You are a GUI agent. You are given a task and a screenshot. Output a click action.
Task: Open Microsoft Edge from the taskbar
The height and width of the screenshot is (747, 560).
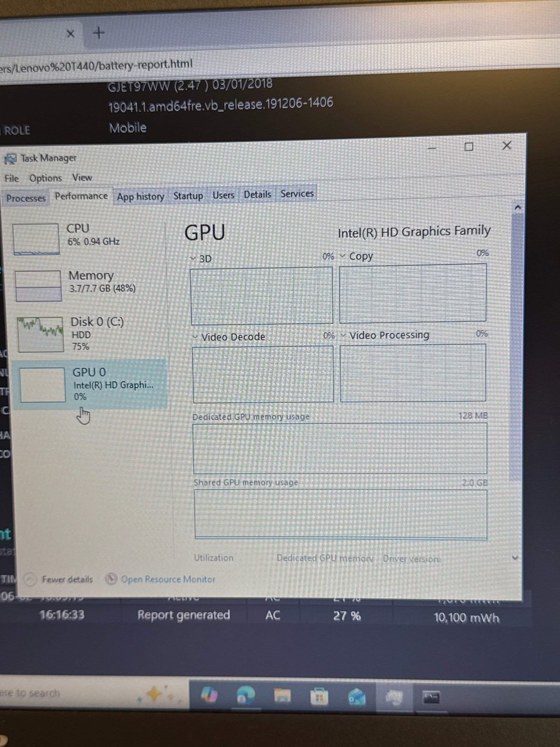245,696
